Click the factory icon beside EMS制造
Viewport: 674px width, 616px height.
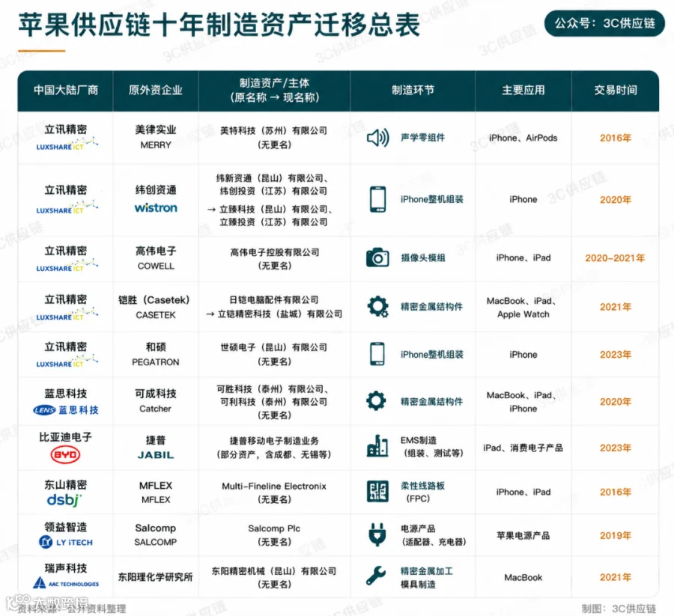[x=377, y=446]
